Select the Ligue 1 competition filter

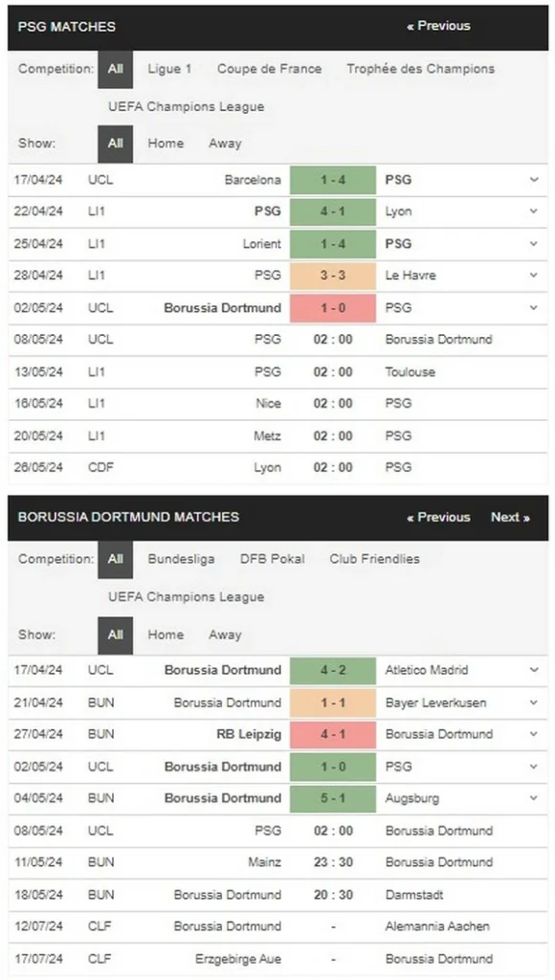click(169, 69)
